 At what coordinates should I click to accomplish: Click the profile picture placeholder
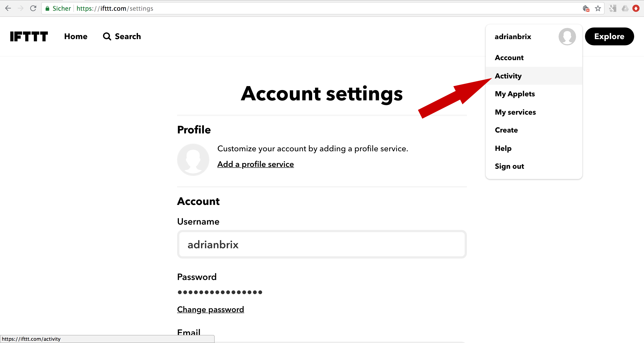(193, 160)
